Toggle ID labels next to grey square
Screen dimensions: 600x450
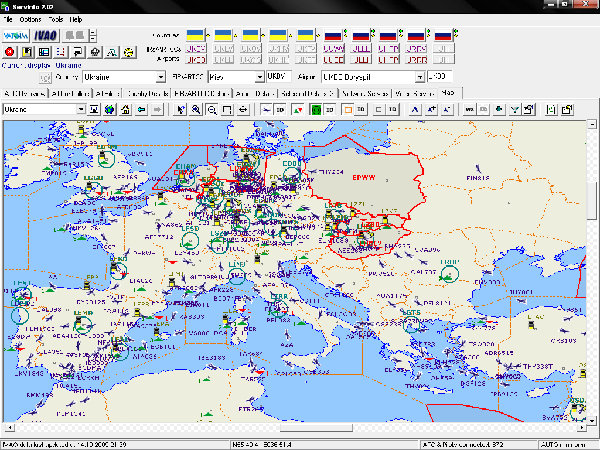point(393,109)
